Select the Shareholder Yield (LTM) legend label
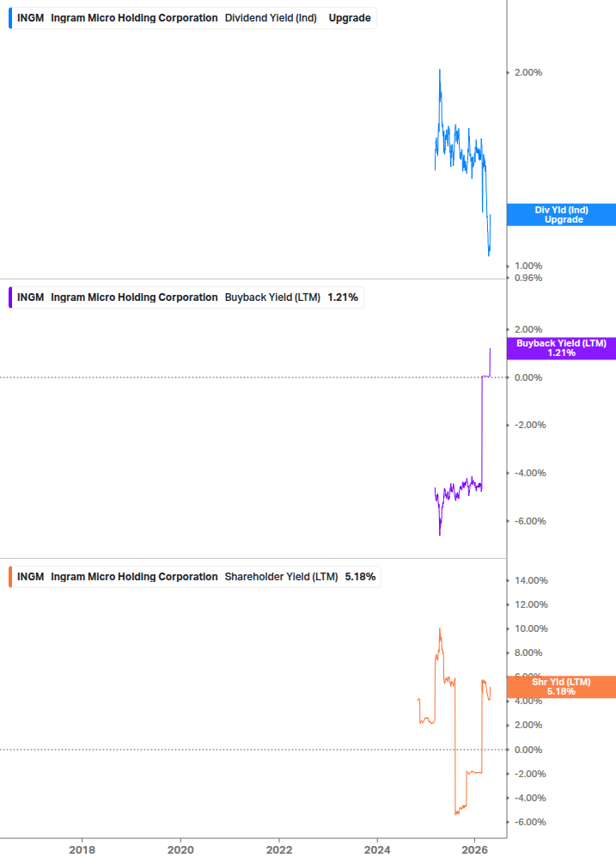Viewport: 616px width, 864px height. click(281, 577)
